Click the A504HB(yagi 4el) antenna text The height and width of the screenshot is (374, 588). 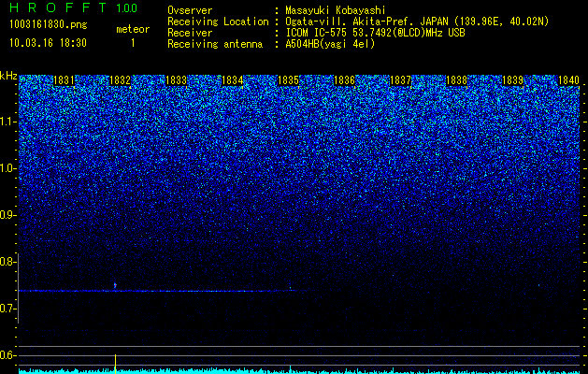pos(330,44)
